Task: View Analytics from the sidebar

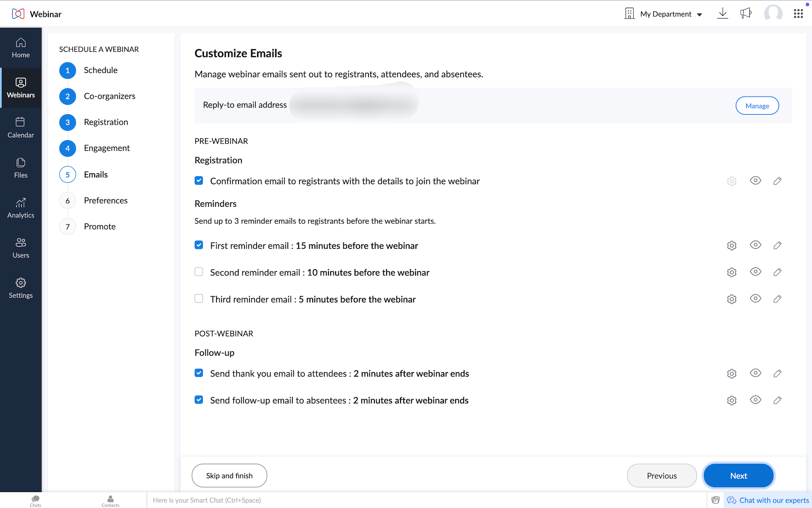Action: tap(20, 207)
